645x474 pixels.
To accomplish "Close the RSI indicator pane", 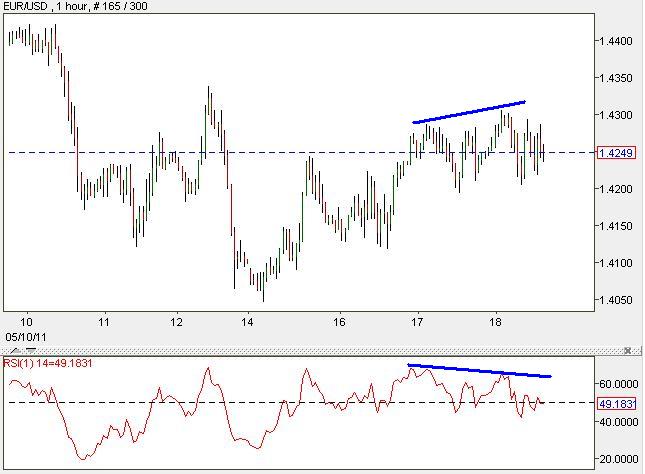I will [627, 351].
